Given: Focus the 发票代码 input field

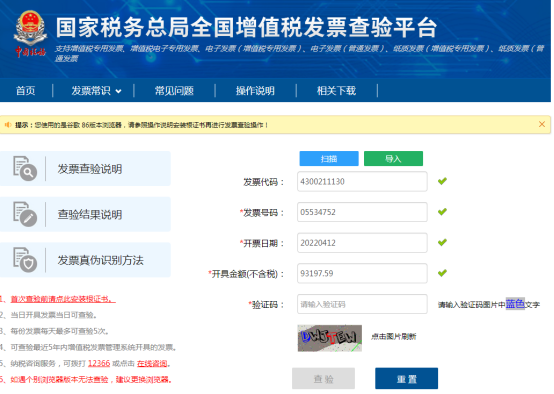Looking at the screenshot, I should point(362,182).
